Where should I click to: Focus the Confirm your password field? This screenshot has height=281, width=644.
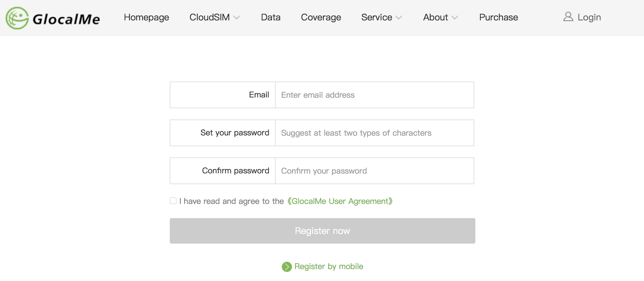(375, 171)
